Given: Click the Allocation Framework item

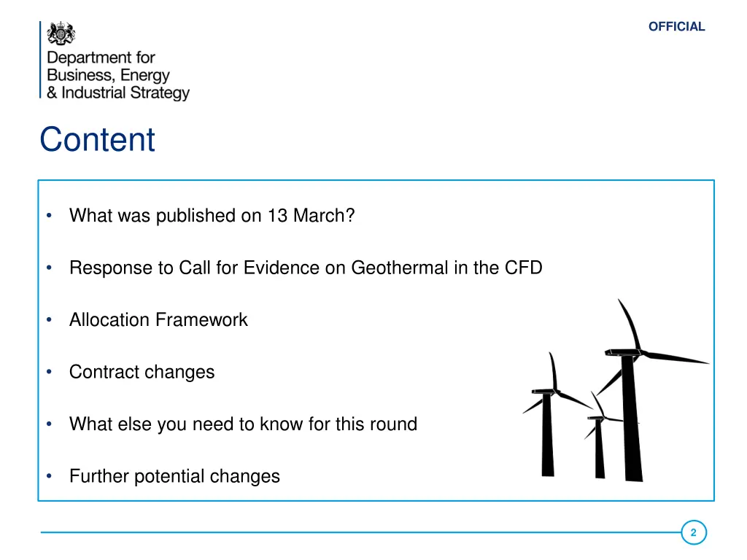Looking at the screenshot, I should click(158, 319).
